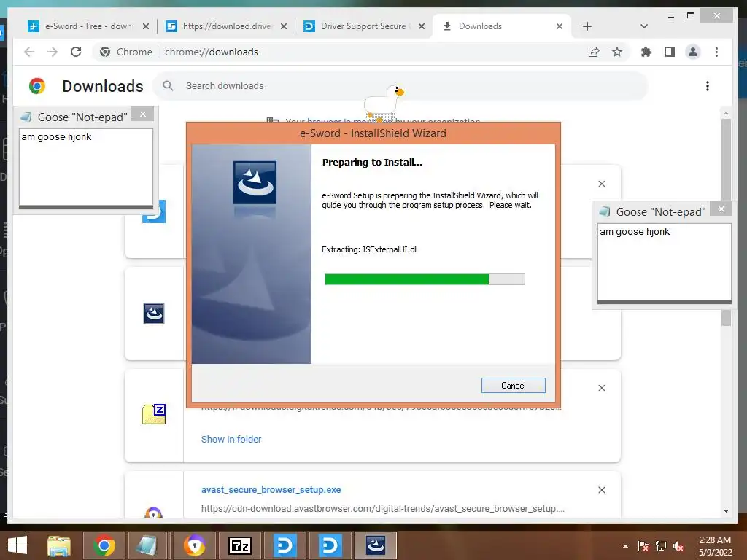Click the InstallShield extraction progress bar

click(425, 279)
